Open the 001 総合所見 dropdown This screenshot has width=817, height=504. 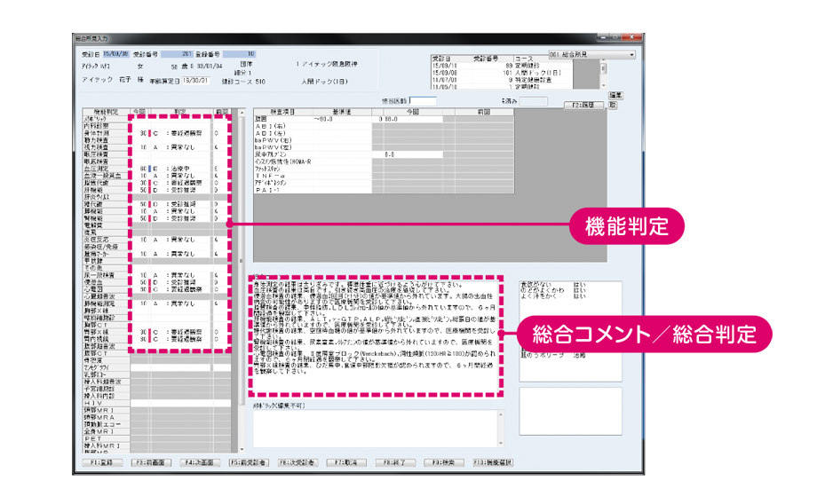pyautogui.click(x=592, y=54)
